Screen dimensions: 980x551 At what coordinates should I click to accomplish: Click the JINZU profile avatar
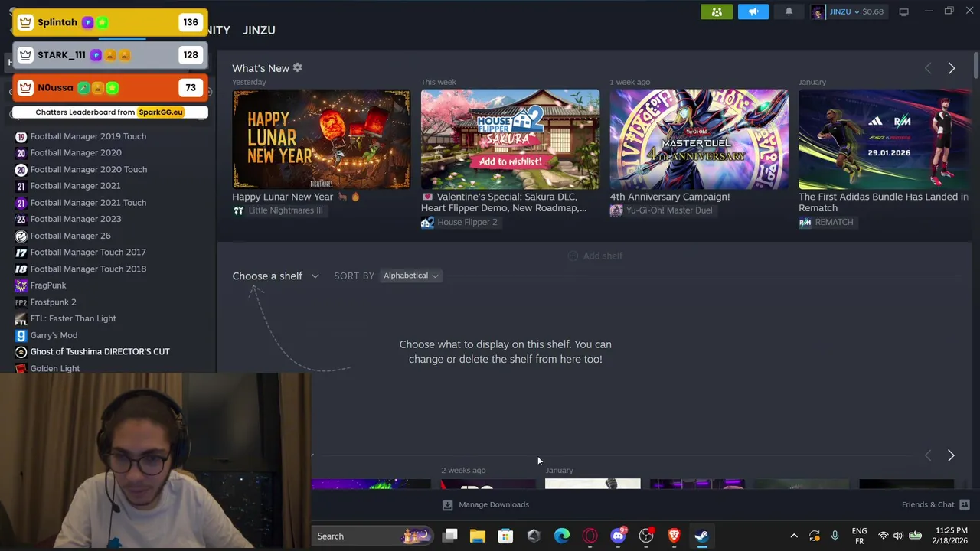click(818, 11)
